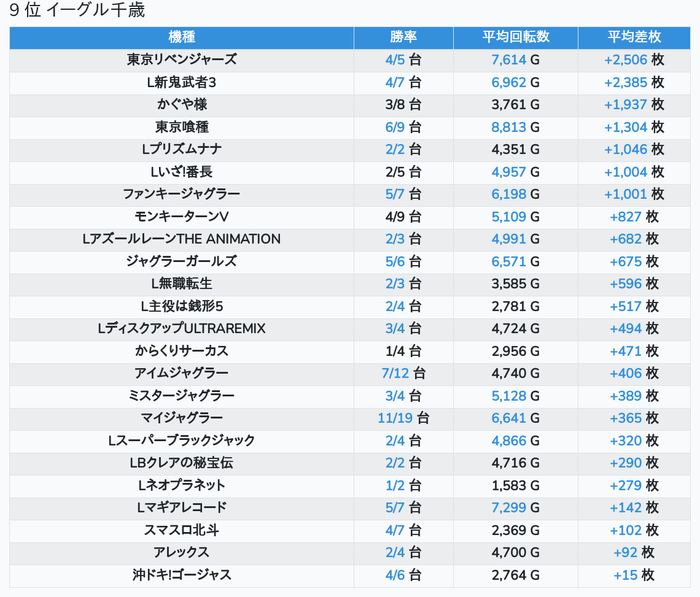Image resolution: width=700 pixels, height=597 pixels.
Task: Select the 平均差枚 column header
Action: 634,37
